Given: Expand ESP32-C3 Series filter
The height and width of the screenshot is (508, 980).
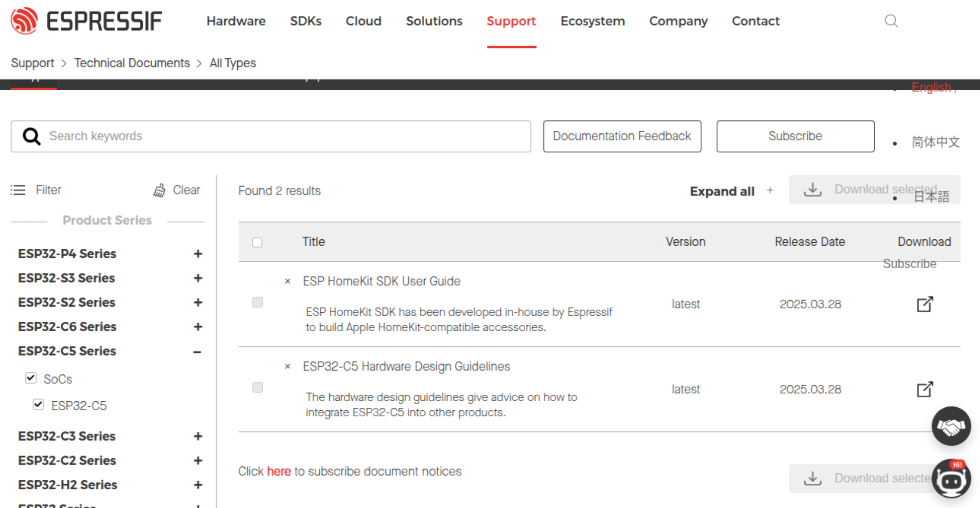Looking at the screenshot, I should [x=198, y=436].
